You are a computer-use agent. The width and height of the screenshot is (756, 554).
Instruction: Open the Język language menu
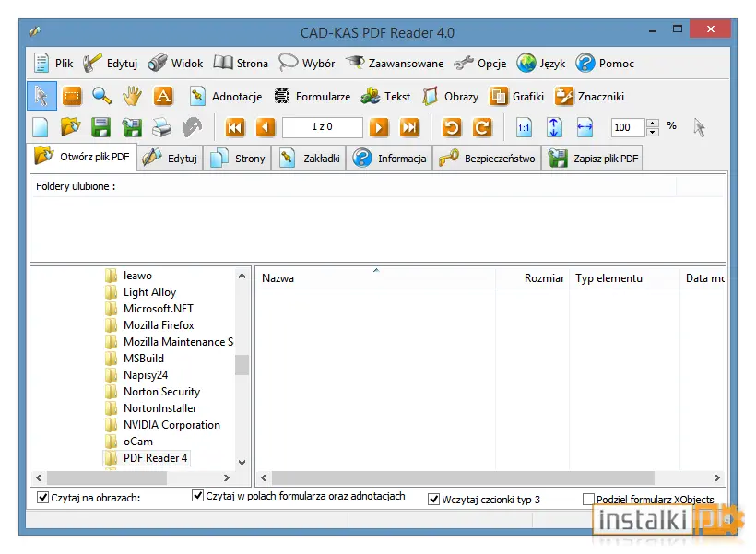[540, 64]
